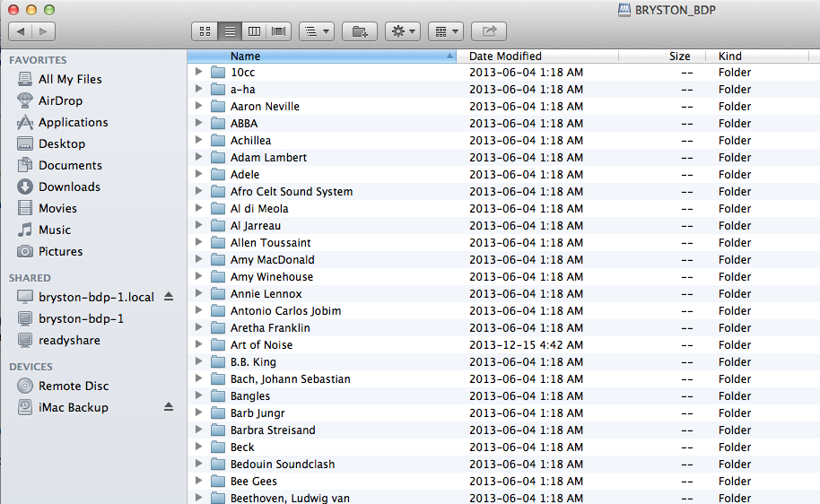
Task: Click the Share toolbar button
Action: tap(489, 31)
